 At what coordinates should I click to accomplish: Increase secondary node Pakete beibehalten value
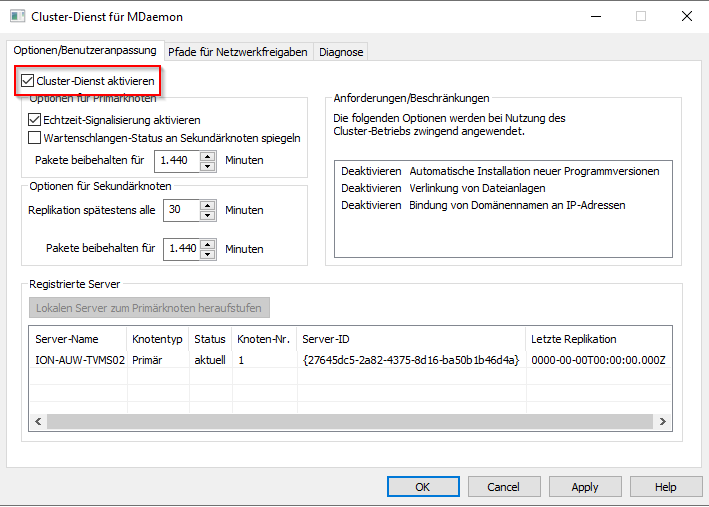(x=208, y=243)
